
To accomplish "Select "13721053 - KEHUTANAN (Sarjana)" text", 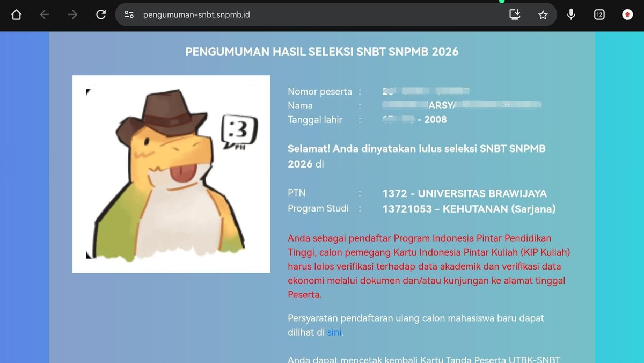I will pos(469,209).
